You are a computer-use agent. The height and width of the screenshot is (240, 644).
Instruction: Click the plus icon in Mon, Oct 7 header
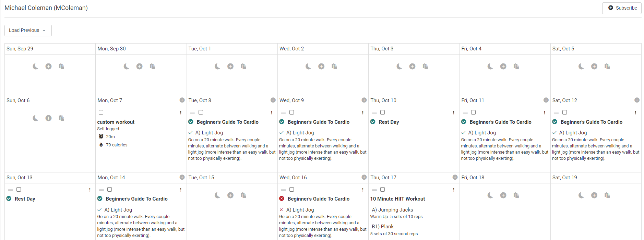click(182, 100)
